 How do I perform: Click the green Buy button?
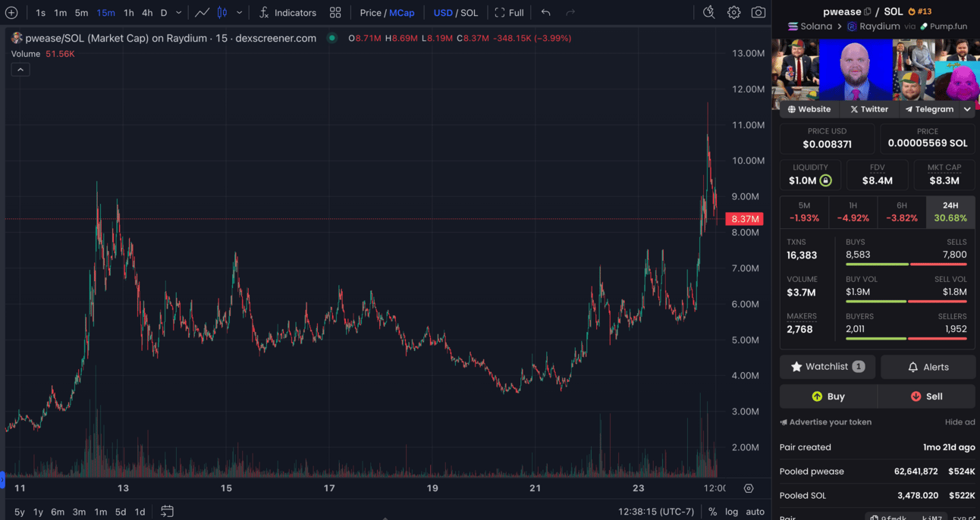[828, 396]
